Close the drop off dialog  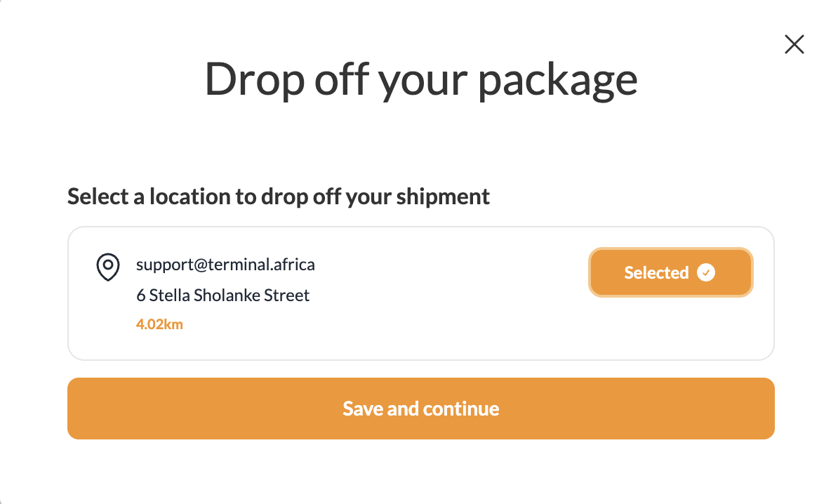(794, 44)
